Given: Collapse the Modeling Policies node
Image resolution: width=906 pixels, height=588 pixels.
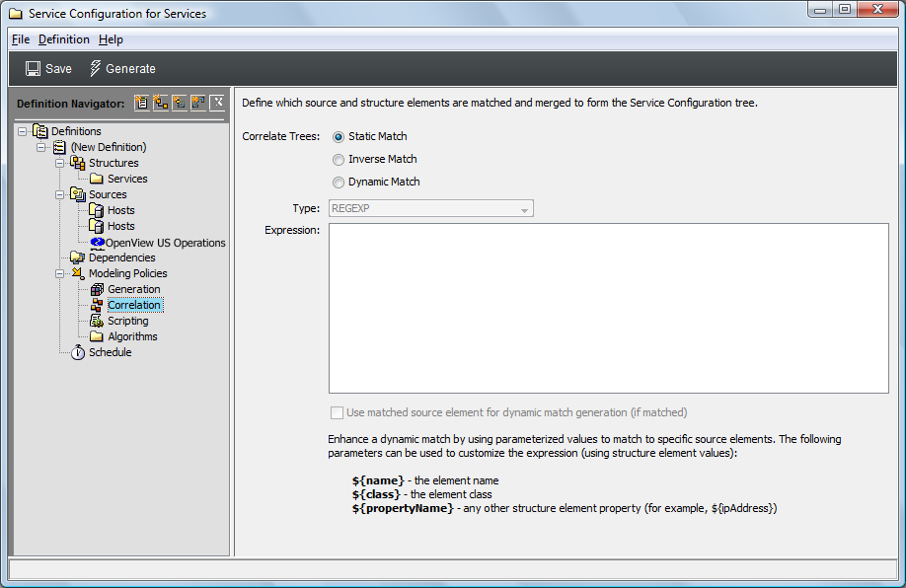Looking at the screenshot, I should coord(59,273).
